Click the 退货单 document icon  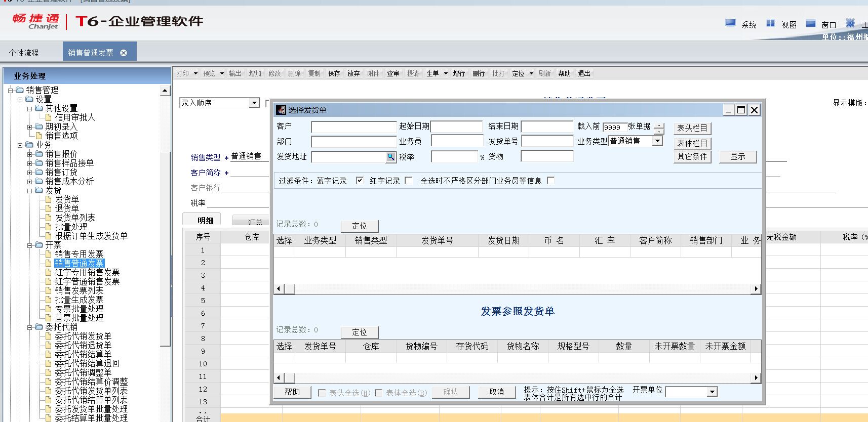click(49, 208)
